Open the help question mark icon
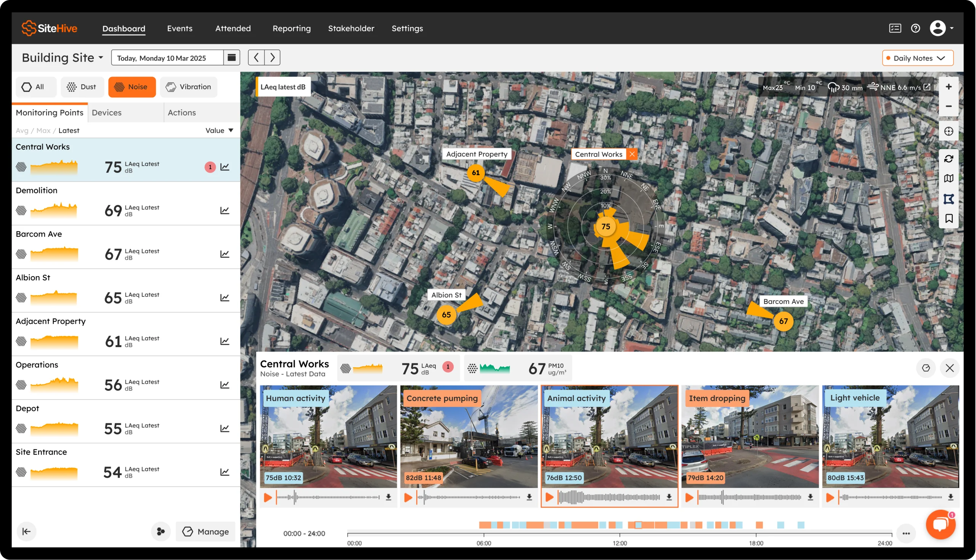Screen dimensions: 976x560 tap(915, 29)
